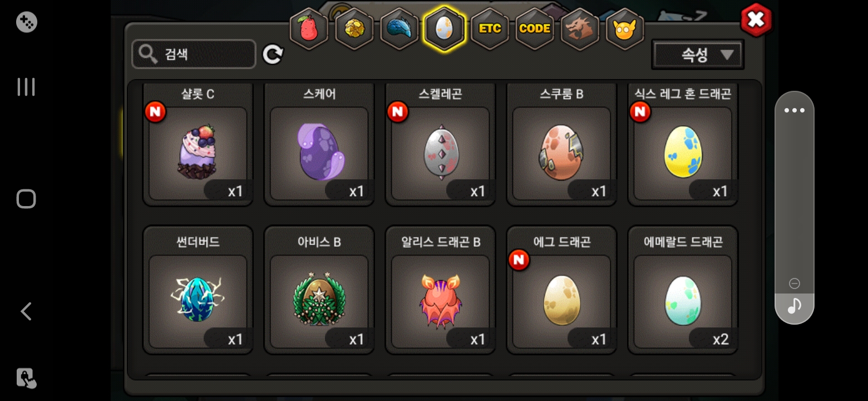The width and height of the screenshot is (868, 401).
Task: Expand the 속성 sort dropdown
Action: [x=698, y=55]
